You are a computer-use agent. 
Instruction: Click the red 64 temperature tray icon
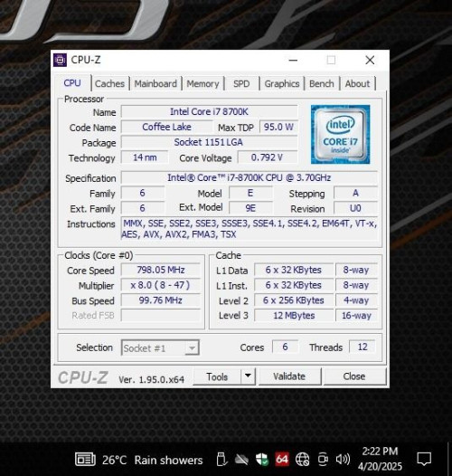click(x=282, y=460)
